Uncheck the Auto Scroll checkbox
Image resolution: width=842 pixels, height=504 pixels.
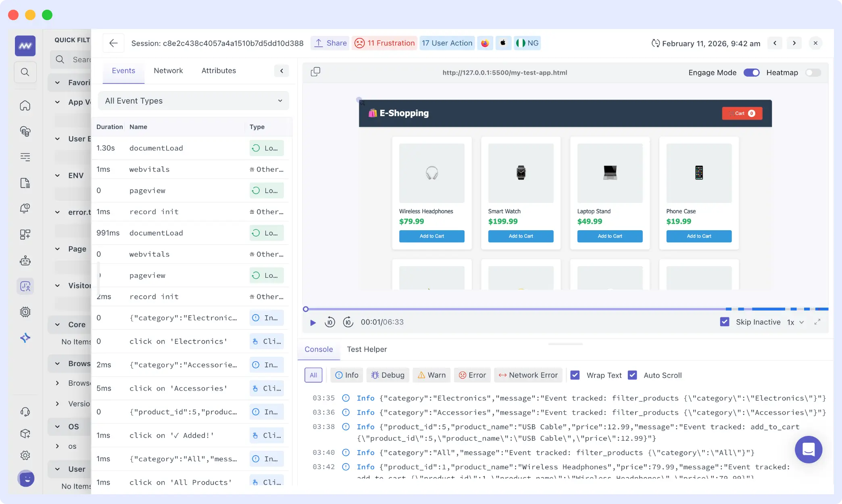632,375
